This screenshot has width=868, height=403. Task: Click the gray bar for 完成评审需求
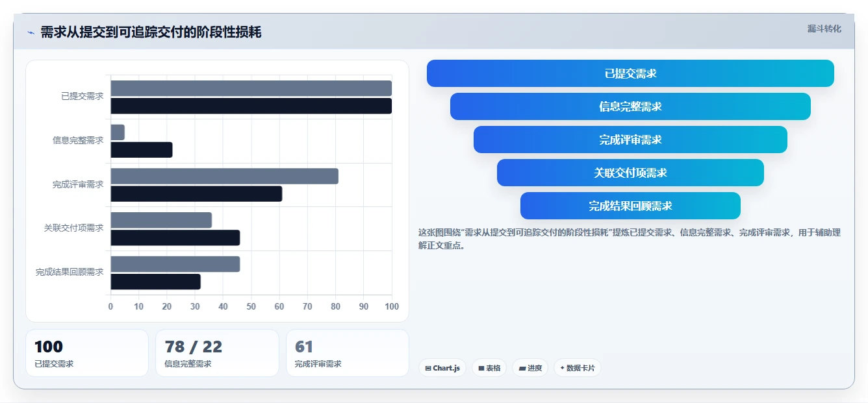pyautogui.click(x=224, y=176)
